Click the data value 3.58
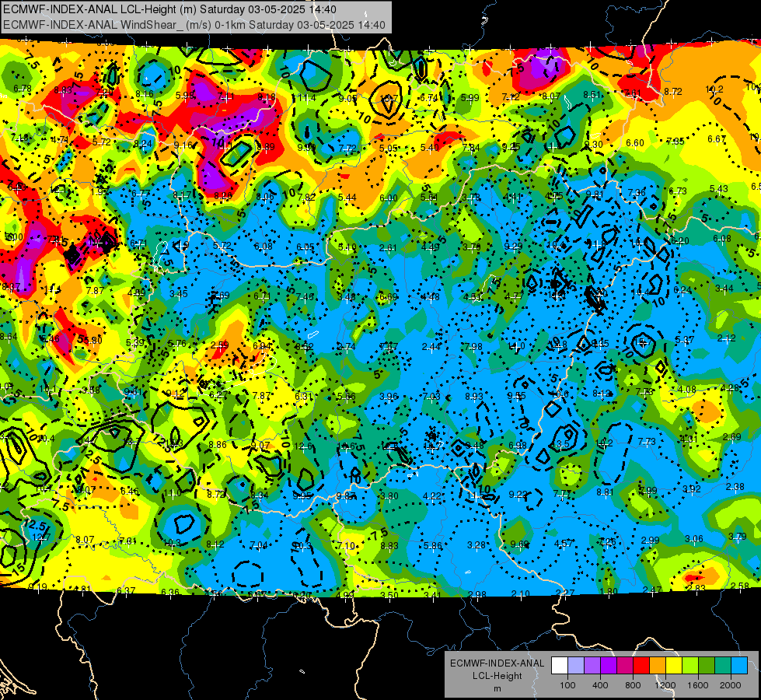 pyautogui.click(x=91, y=390)
